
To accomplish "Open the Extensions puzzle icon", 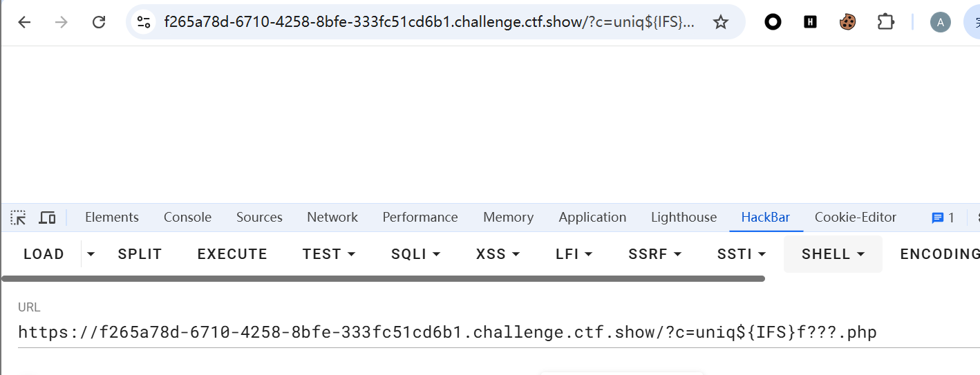I will pos(885,22).
